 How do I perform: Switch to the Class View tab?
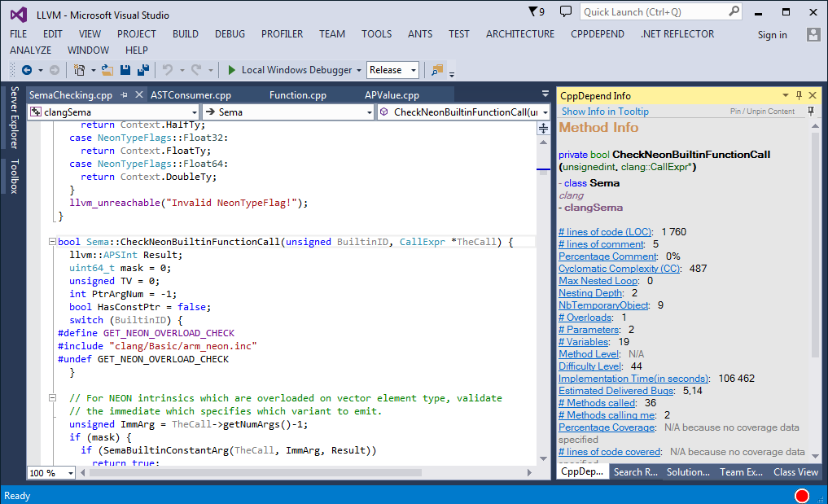[x=795, y=471]
